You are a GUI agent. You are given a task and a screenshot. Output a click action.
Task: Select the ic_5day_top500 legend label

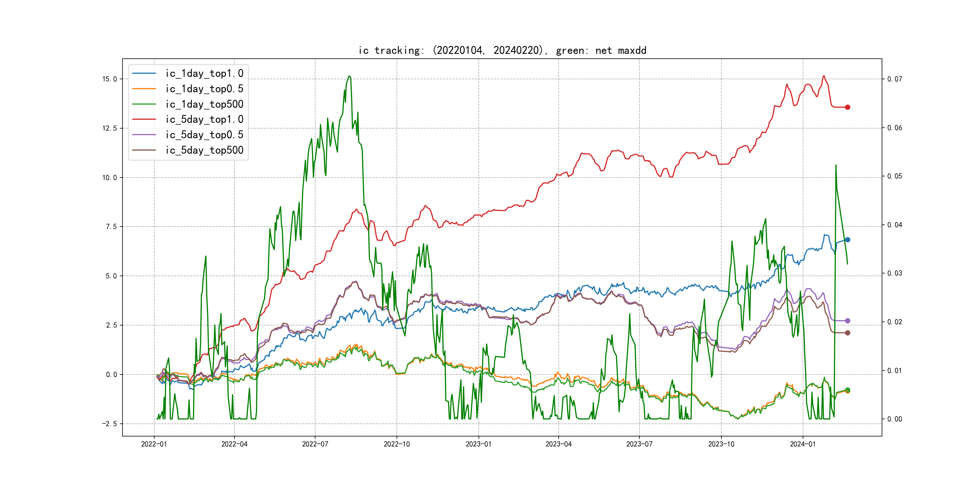[204, 150]
